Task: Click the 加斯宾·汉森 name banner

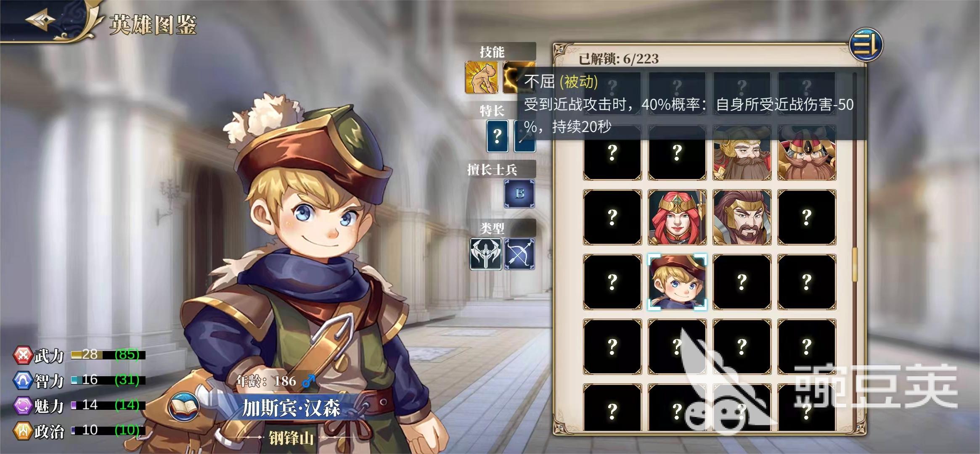Action: pos(291,408)
